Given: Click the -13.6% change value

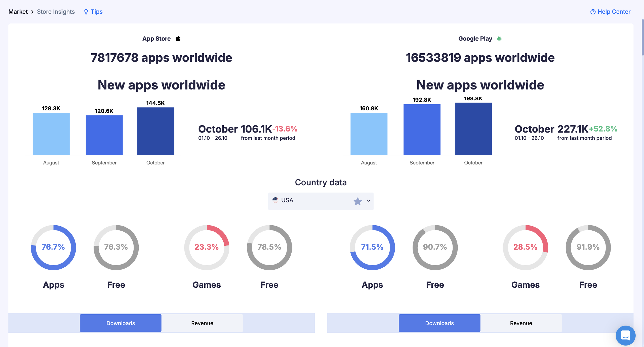Looking at the screenshot, I should click(285, 129).
